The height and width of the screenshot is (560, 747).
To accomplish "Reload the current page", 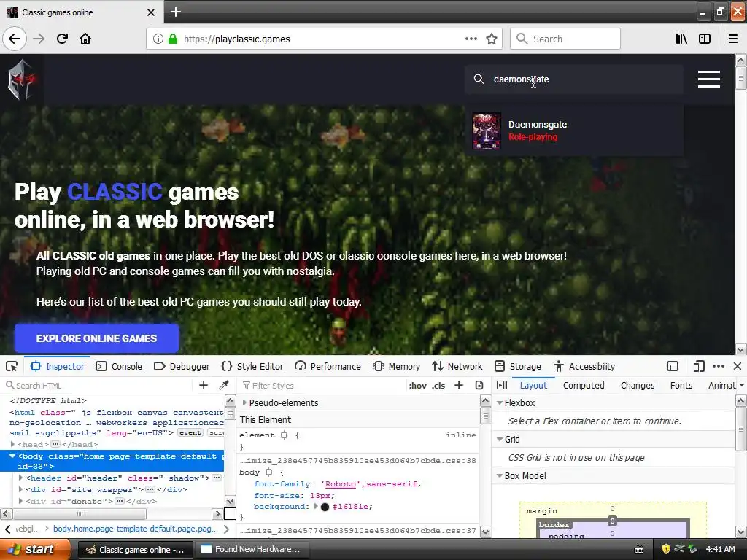I will pos(62,39).
